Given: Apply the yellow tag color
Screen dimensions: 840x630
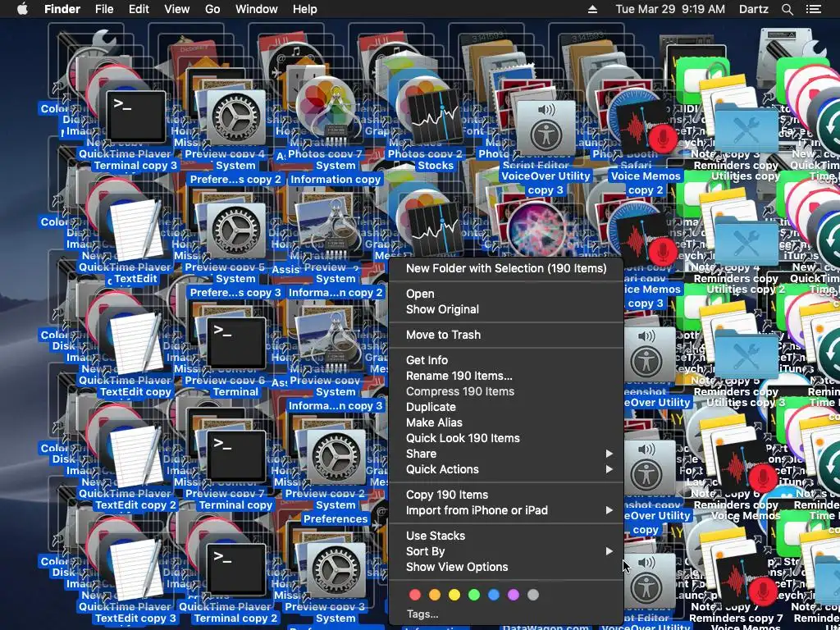Looking at the screenshot, I should tap(454, 595).
